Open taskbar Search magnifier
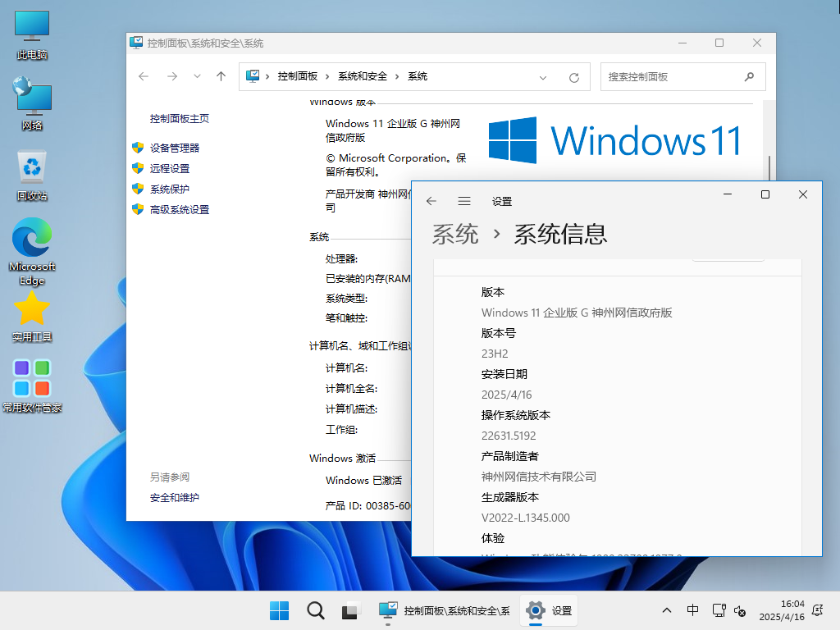 tap(316, 610)
